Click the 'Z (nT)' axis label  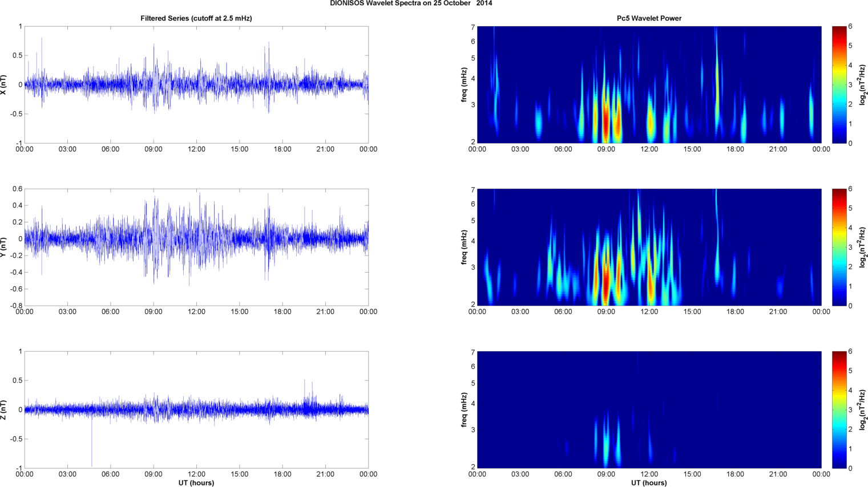[x=4, y=409]
